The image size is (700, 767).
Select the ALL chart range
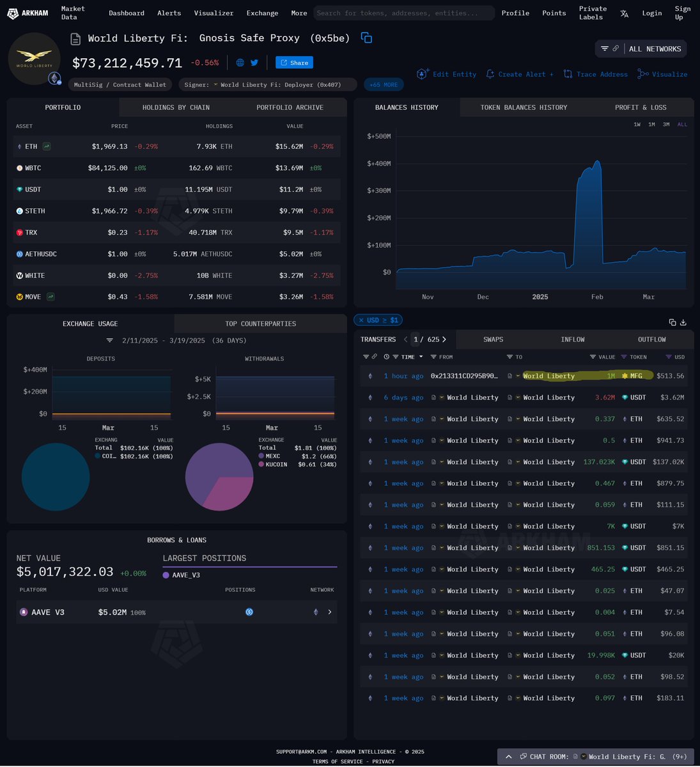682,125
